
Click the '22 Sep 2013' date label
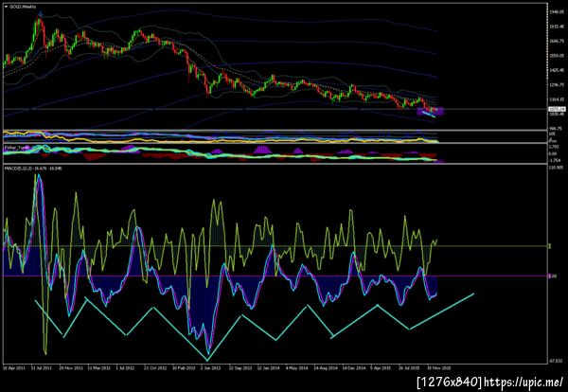click(x=240, y=367)
